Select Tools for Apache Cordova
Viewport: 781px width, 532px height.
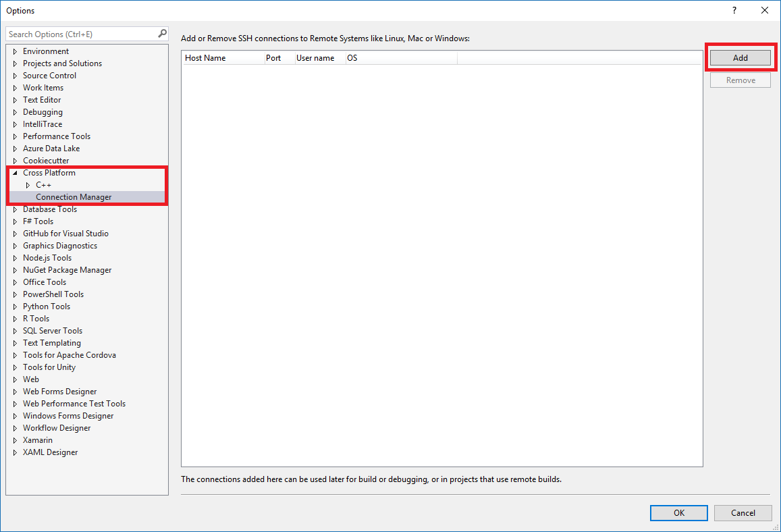point(69,355)
